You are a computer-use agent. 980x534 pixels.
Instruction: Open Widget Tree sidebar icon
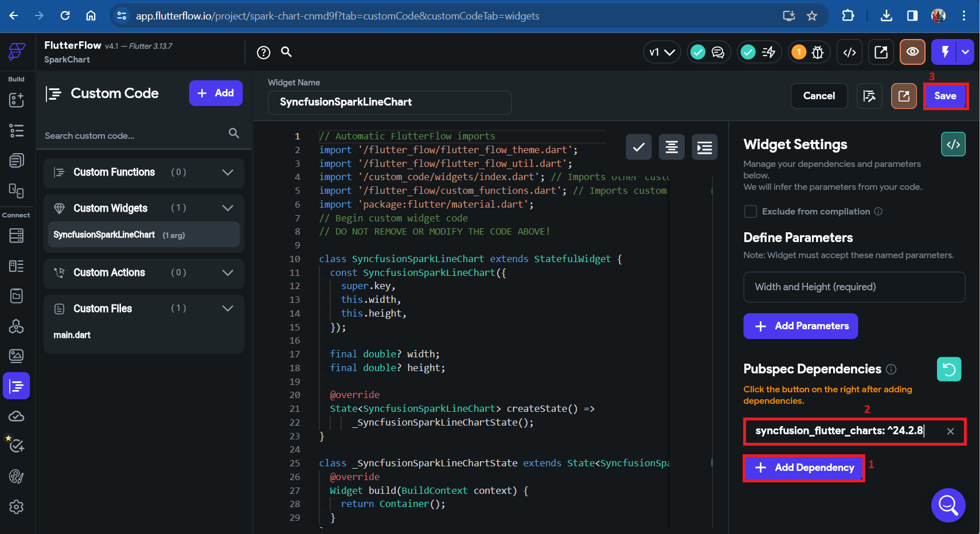[x=17, y=131]
